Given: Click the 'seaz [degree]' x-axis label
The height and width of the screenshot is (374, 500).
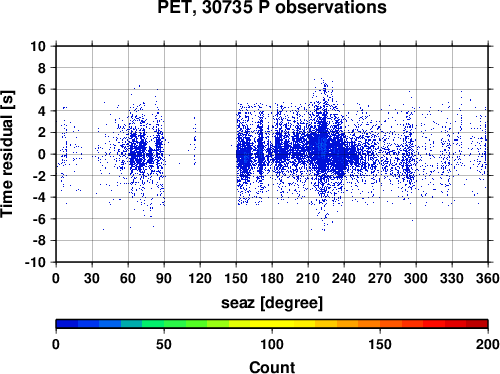Looking at the screenshot, I should click(272, 303).
